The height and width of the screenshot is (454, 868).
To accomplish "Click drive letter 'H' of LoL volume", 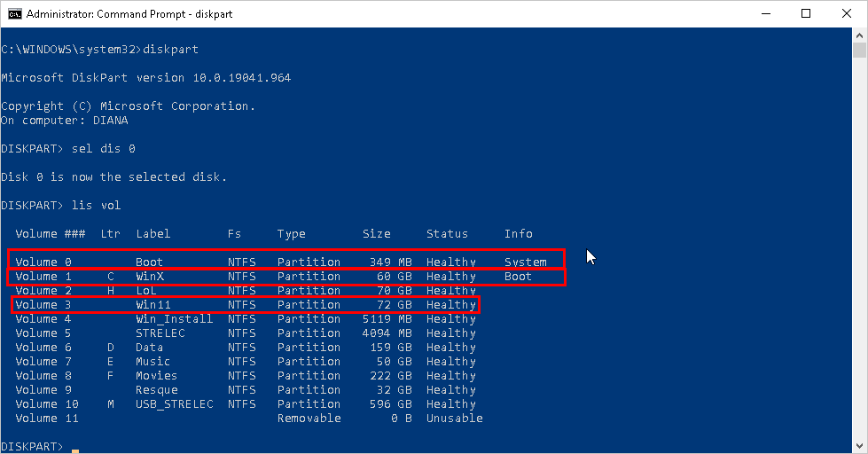I will 111,291.
